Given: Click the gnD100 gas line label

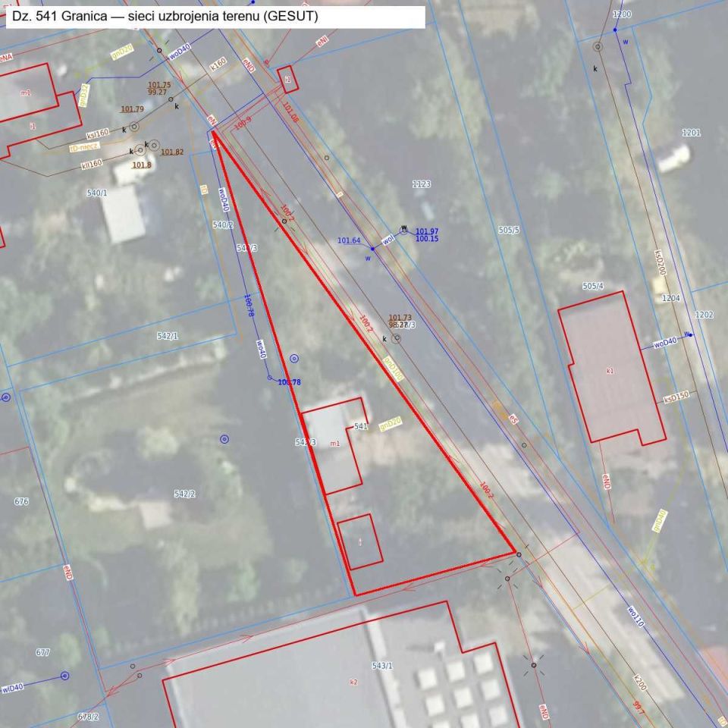Looking at the screenshot, I should coord(393,369).
